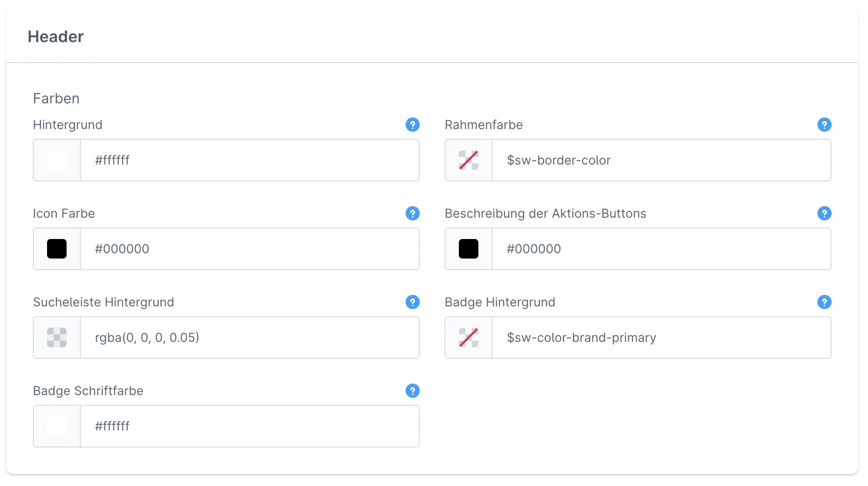Open Badge Schriftfarbe white swatch
Screen dimensions: 868x486
(x=57, y=426)
